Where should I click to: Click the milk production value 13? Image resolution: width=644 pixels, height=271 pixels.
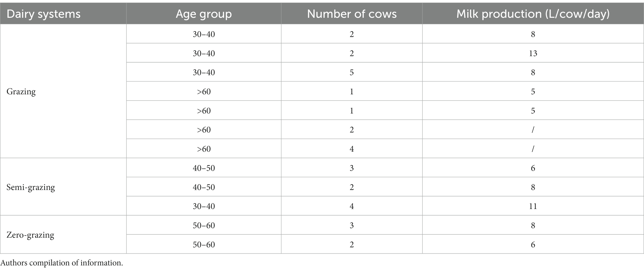pos(533,53)
